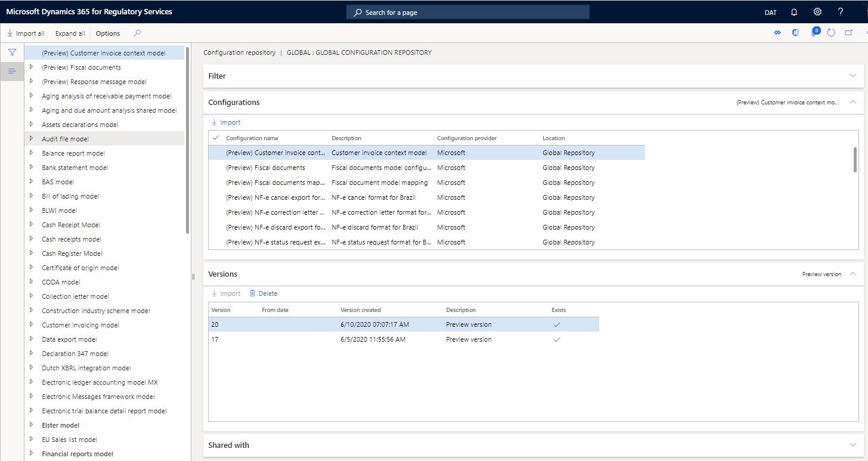Click the toolbar search magnifier icon
This screenshot has height=461, width=868.
pyautogui.click(x=137, y=33)
